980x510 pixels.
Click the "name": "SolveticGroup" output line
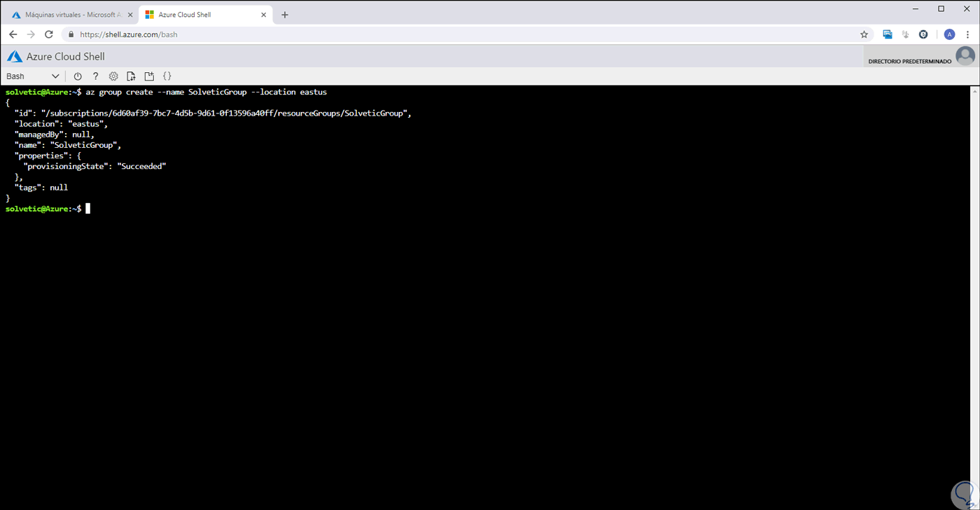68,145
